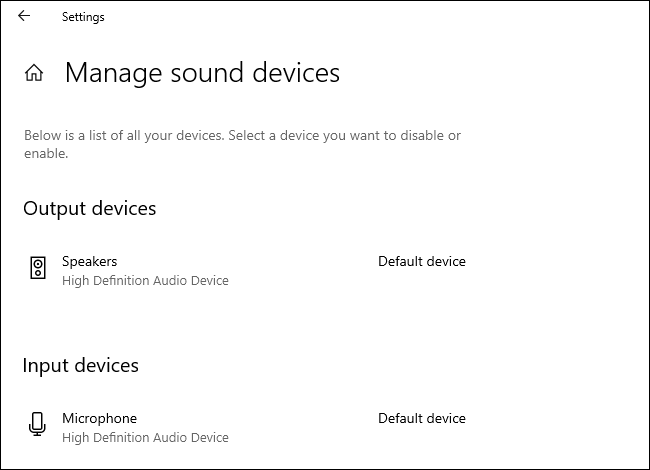The width and height of the screenshot is (650, 470).
Task: Click the Input devices section heading
Action: click(80, 365)
